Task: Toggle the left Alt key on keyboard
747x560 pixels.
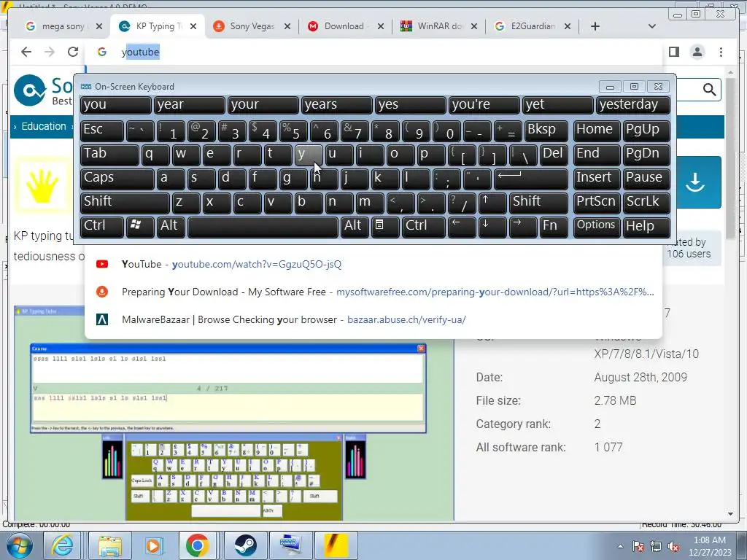Action: 171,227
